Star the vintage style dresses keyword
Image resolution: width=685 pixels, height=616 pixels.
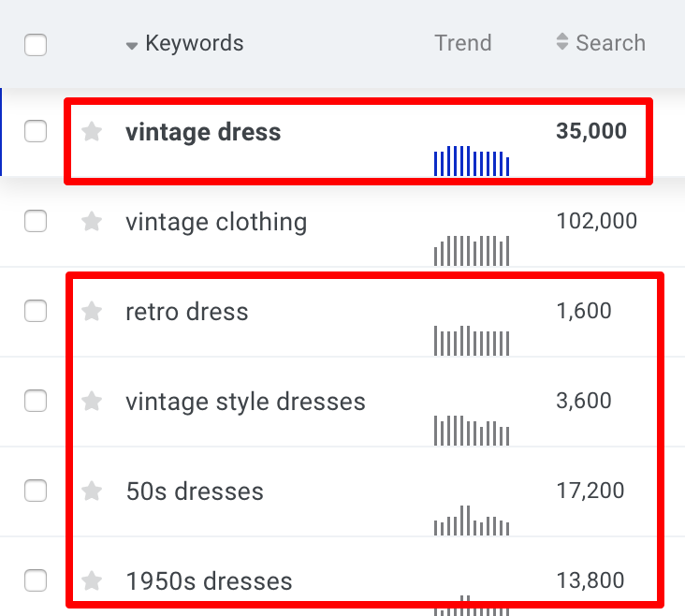pyautogui.click(x=92, y=401)
